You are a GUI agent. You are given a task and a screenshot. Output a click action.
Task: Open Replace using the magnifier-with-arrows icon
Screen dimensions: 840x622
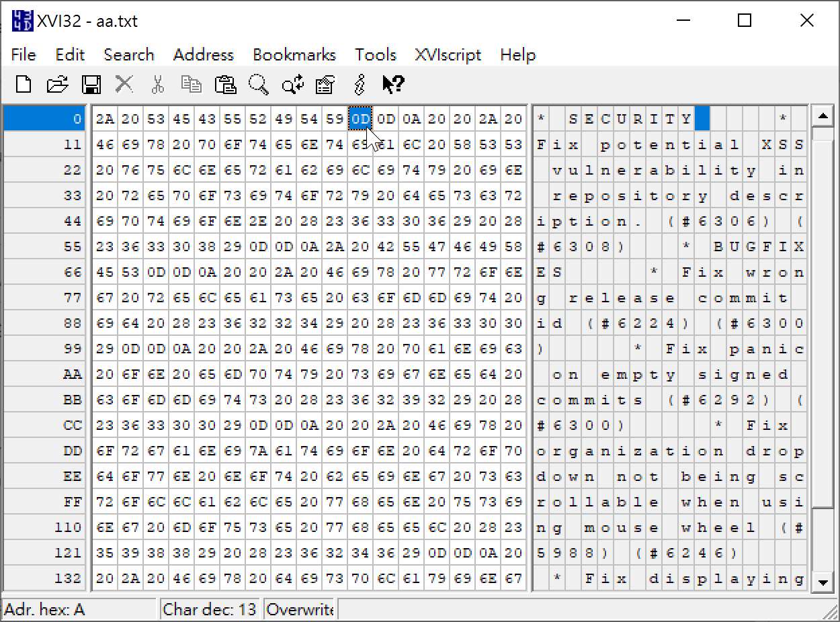(x=292, y=85)
